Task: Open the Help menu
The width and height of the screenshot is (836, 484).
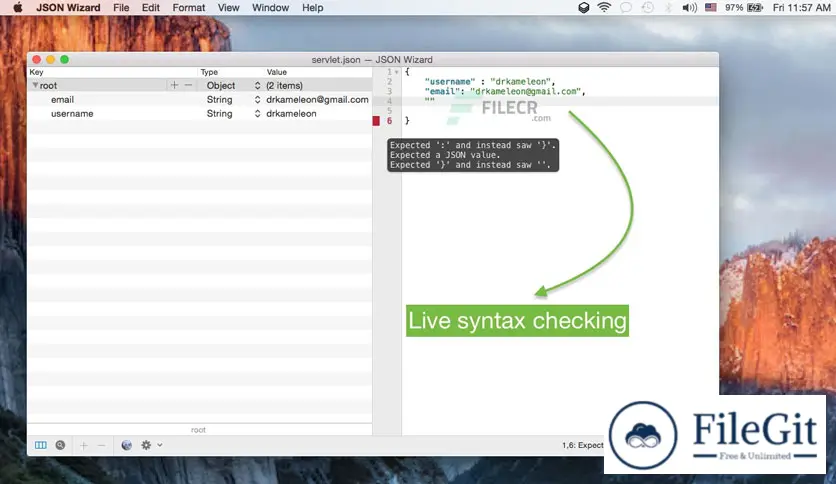Action: pyautogui.click(x=312, y=7)
